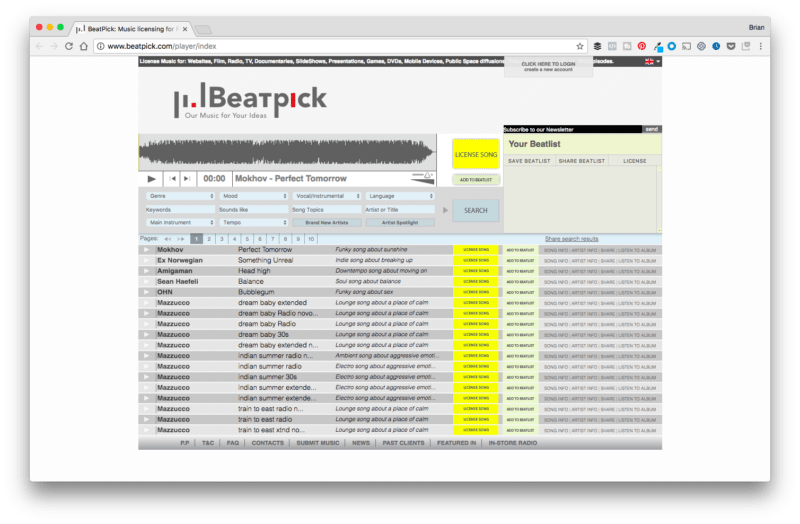800x524 pixels.
Task: Click Chrome home button
Action: (84, 46)
